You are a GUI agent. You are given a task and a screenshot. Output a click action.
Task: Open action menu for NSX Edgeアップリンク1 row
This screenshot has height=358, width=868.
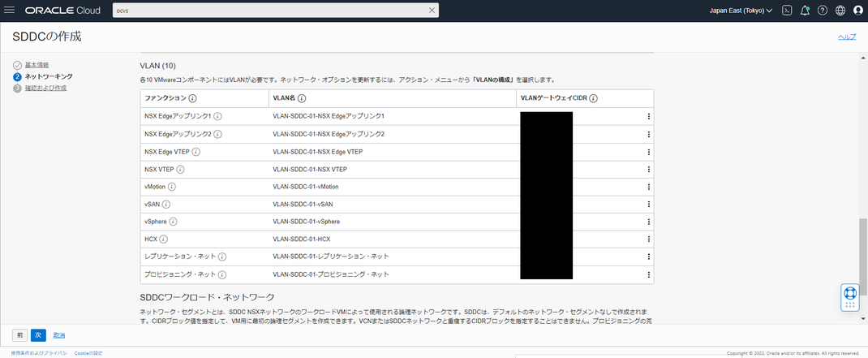(648, 116)
